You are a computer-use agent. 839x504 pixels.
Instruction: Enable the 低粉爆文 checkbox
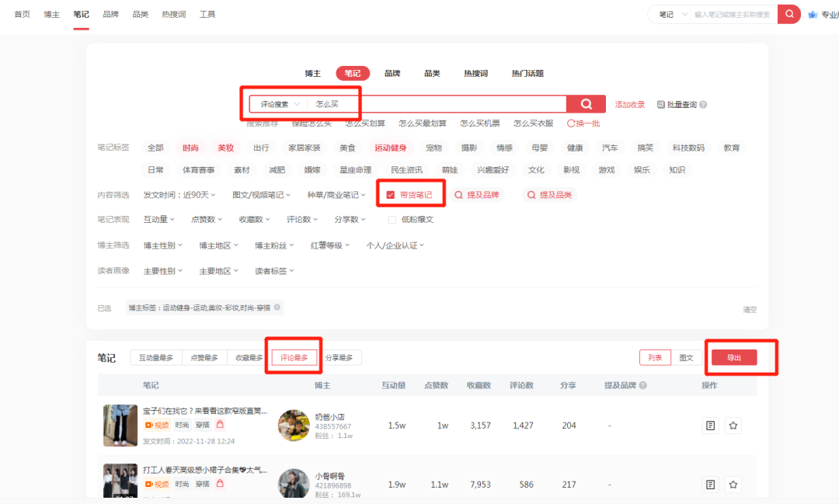392,219
